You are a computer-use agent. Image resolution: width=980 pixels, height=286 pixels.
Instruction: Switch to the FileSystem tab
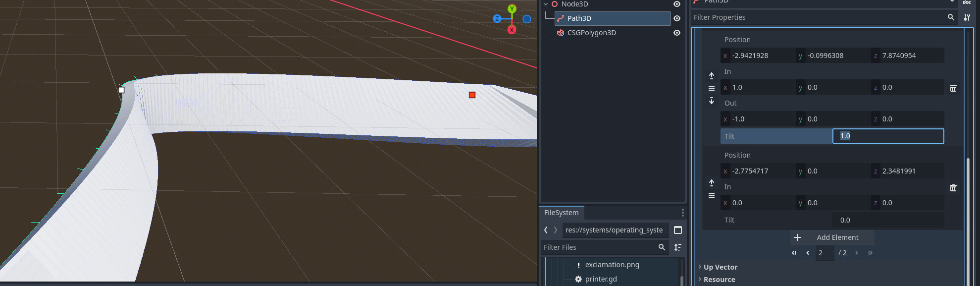click(561, 213)
